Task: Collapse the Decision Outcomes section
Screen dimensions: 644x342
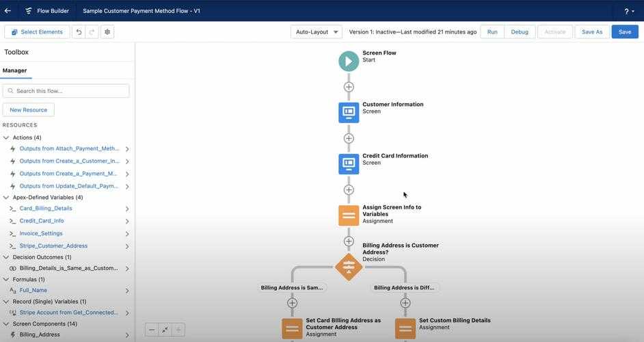Action: (6, 257)
